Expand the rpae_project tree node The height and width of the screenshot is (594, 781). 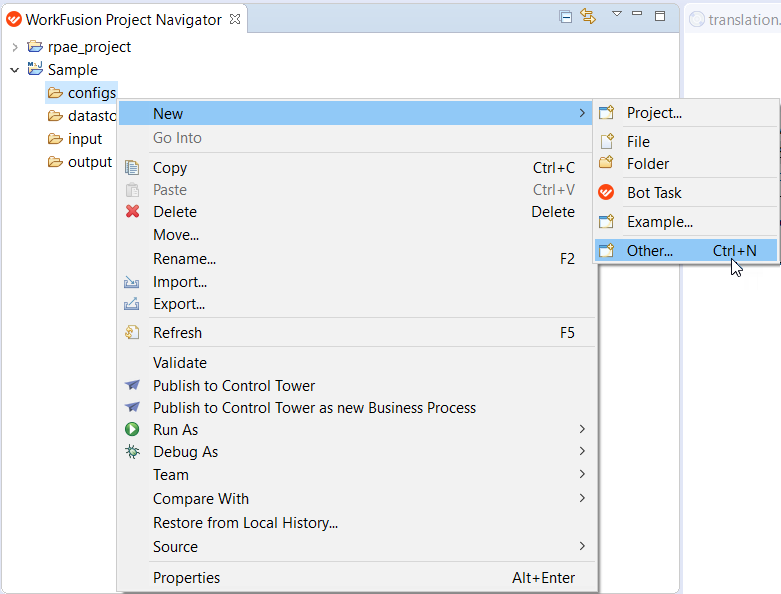click(15, 47)
